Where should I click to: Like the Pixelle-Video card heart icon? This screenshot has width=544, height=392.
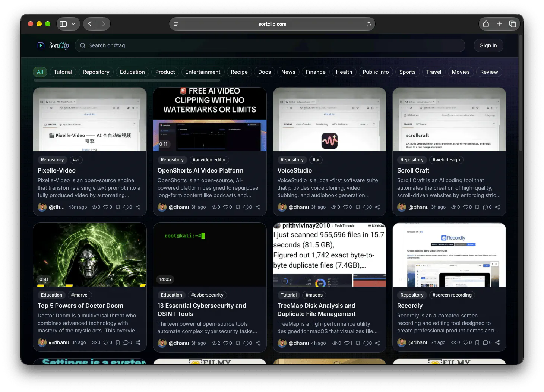click(106, 207)
